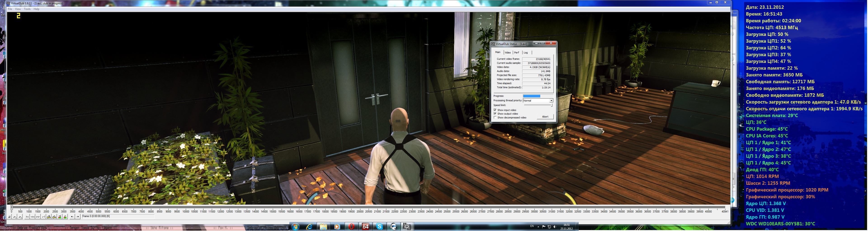Set selection end with the Mark out icon

pyautogui.click(x=78, y=217)
